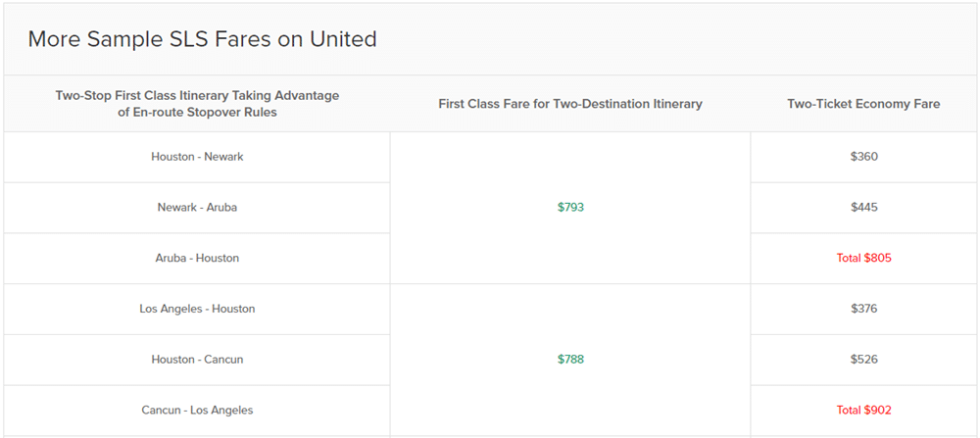Click "Two-Stop First Class Itinerary" header line
Screen dimensions: 980x438
pos(197,95)
